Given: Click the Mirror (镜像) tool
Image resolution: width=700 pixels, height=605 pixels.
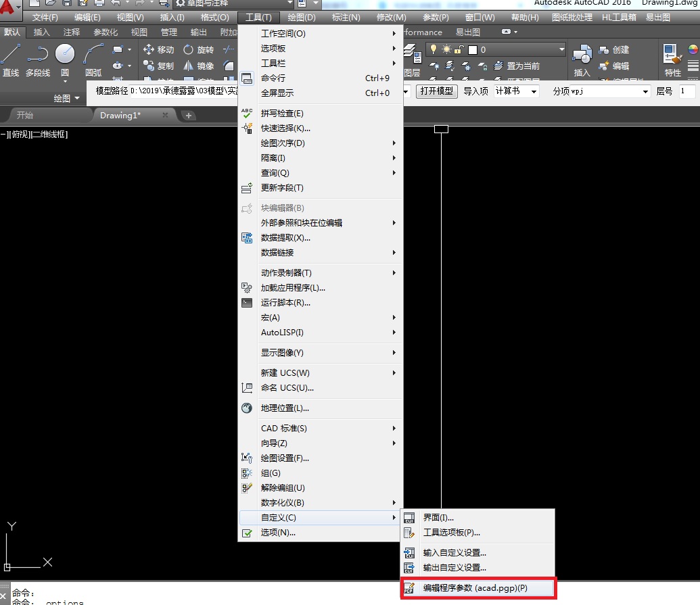Looking at the screenshot, I should pyautogui.click(x=199, y=66).
